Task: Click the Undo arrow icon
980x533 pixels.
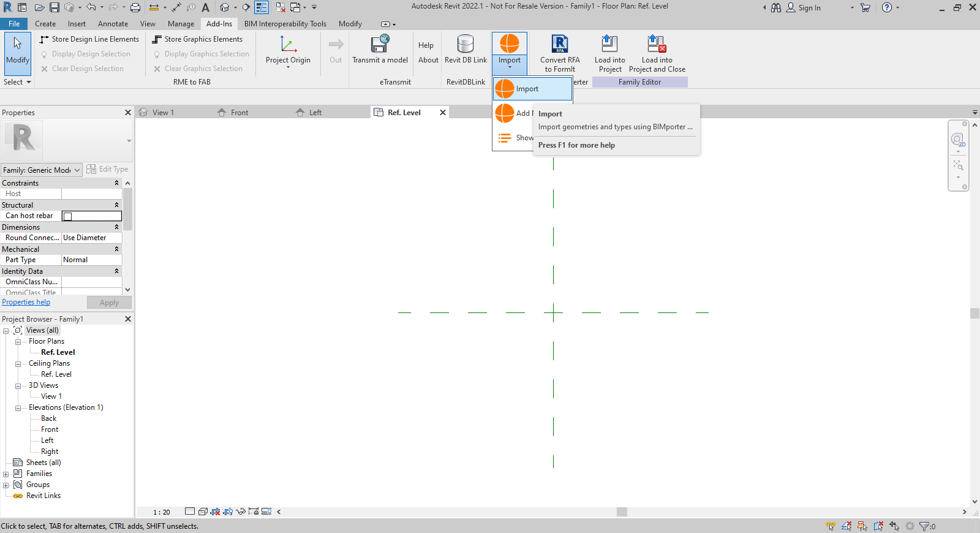Action: click(91, 7)
